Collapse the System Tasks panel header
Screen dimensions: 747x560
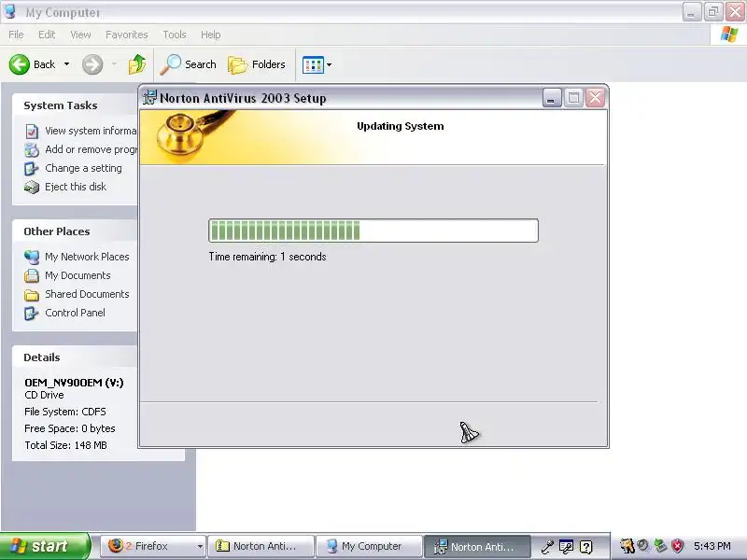[x=77, y=105]
